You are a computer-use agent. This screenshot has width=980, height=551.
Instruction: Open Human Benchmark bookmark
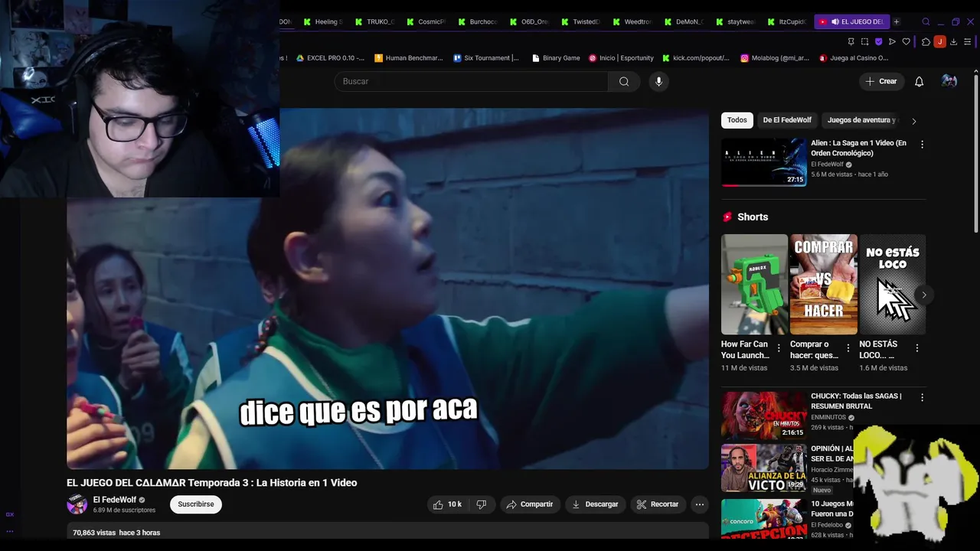pyautogui.click(x=408, y=58)
